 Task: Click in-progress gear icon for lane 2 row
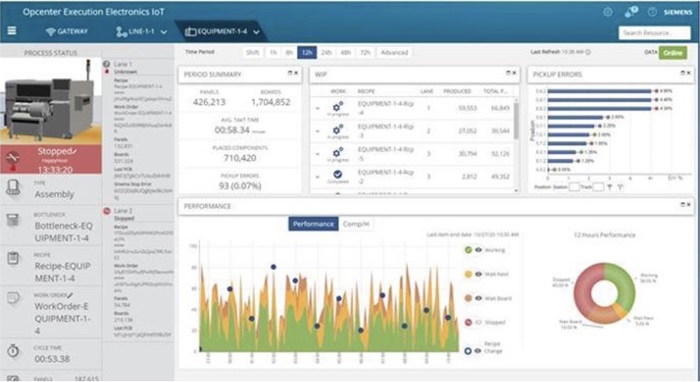click(x=338, y=129)
